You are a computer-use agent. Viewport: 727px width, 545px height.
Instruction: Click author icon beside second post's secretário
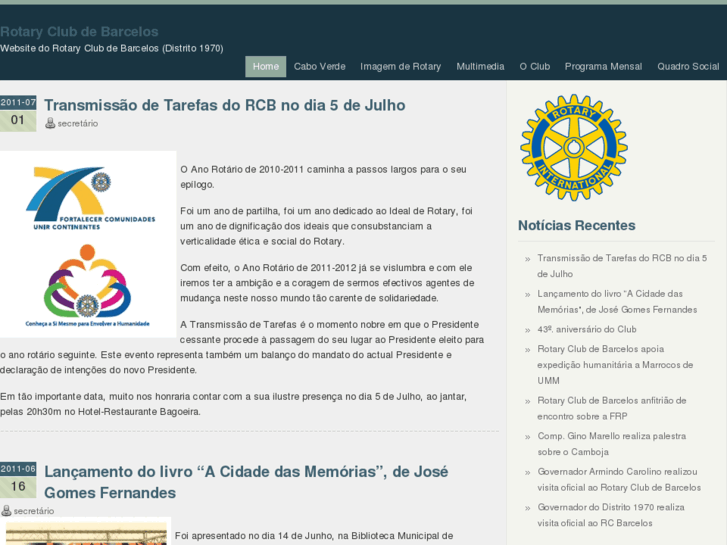pos(6,510)
